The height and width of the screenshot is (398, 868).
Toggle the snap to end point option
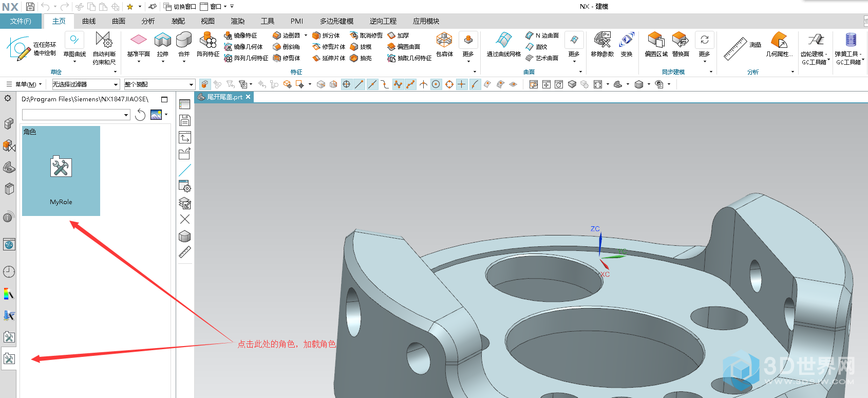coord(359,84)
